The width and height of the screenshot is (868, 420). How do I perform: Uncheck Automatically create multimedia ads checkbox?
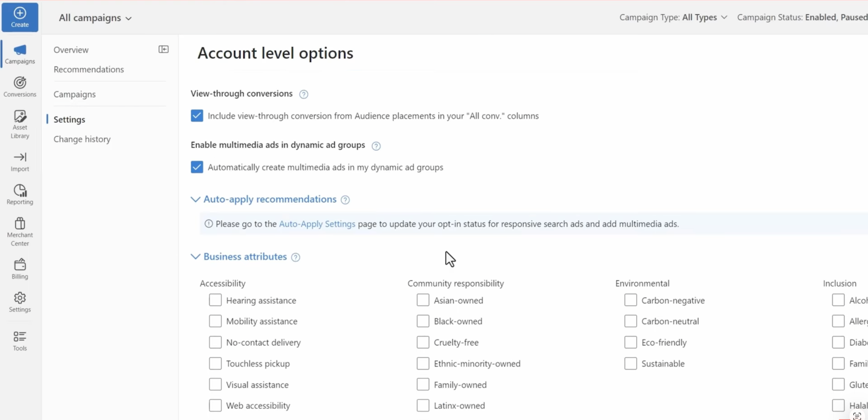197,167
